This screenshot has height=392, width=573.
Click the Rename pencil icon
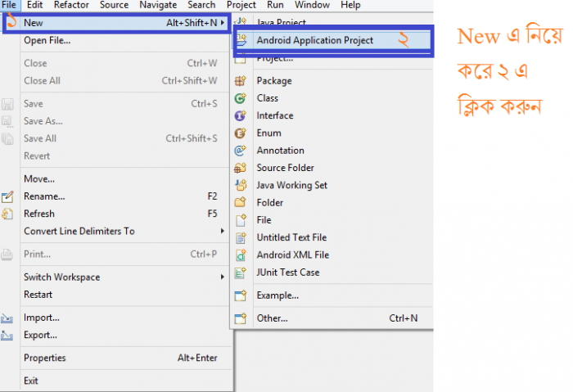(7, 196)
